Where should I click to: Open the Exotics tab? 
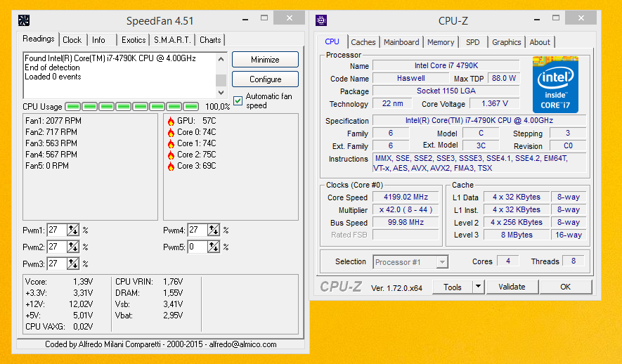[x=134, y=40]
